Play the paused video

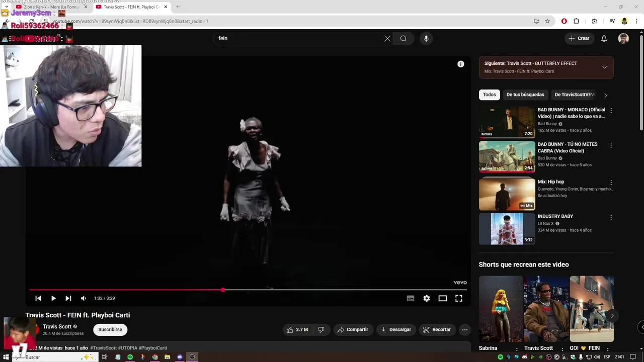[x=53, y=298]
